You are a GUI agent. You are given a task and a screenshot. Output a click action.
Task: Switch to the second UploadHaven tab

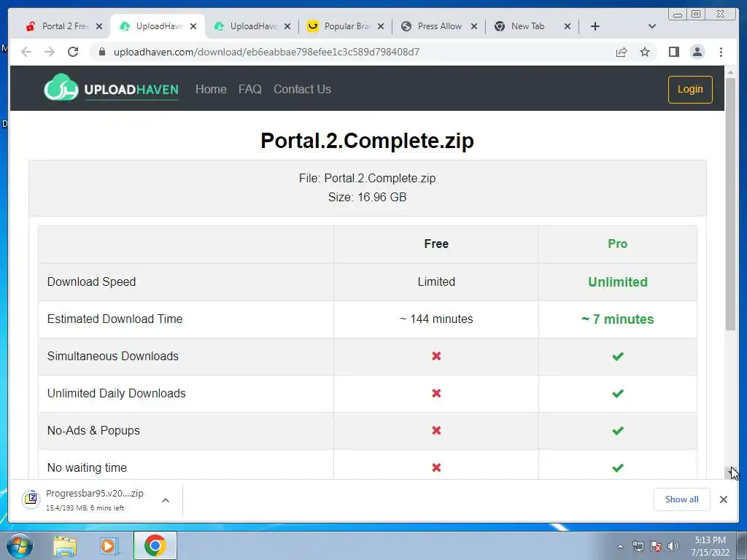pos(252,26)
